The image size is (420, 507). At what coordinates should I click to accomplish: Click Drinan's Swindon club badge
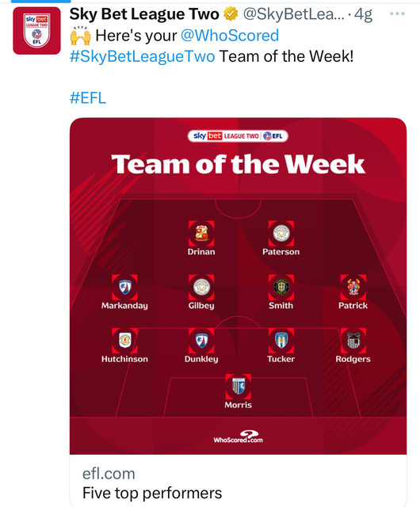click(x=201, y=233)
